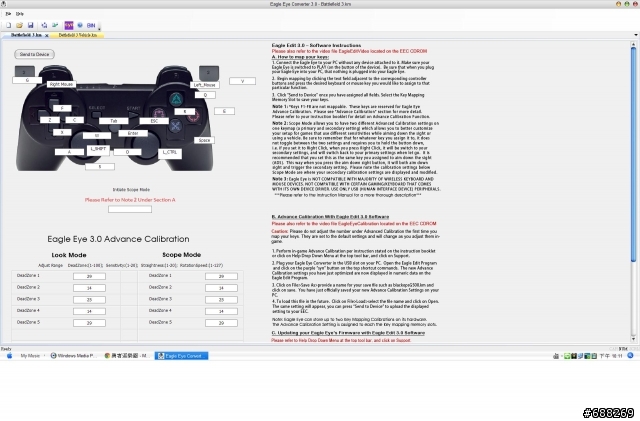Select the key field showing ESC
Screen dimensions: 640x421
(154, 121)
